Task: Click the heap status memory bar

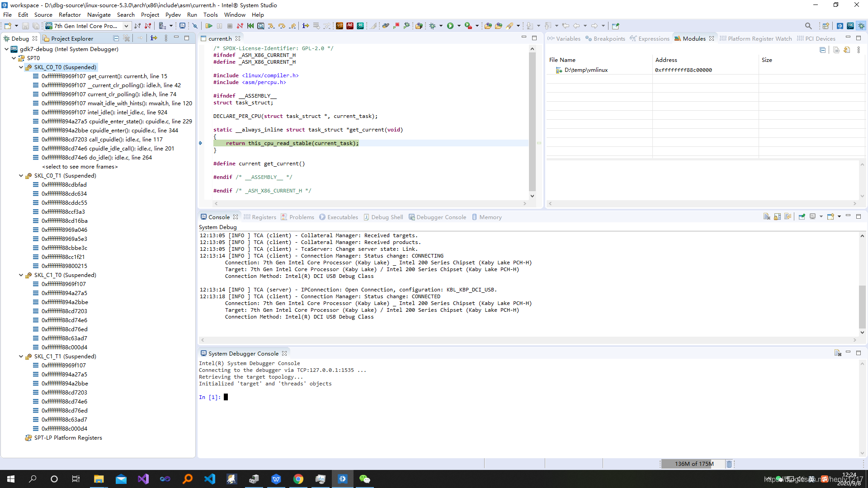Action: (x=694, y=464)
